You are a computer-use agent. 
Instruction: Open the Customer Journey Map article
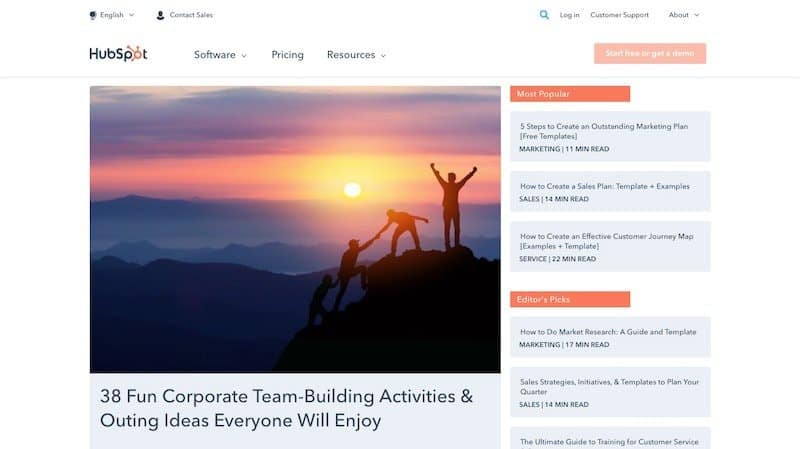(x=606, y=241)
